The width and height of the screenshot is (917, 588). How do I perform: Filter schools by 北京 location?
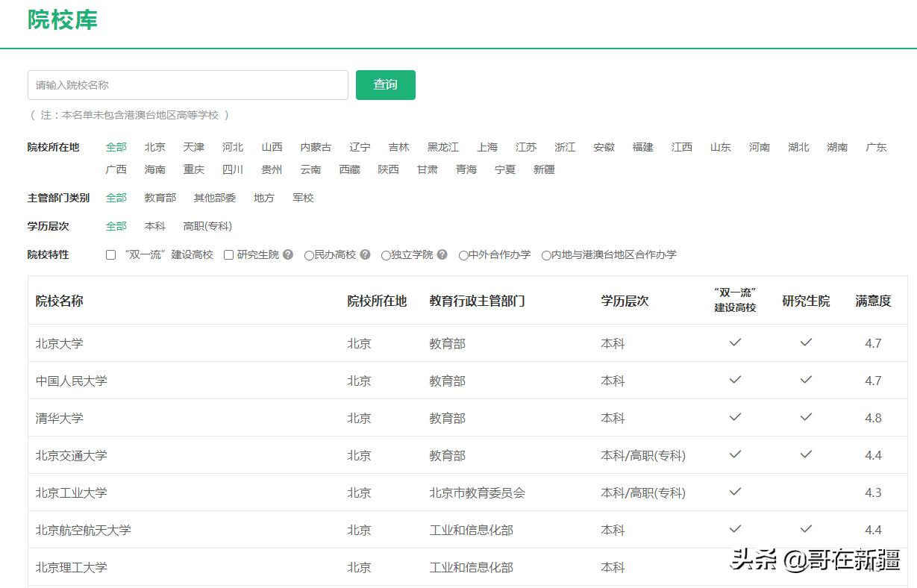[154, 147]
